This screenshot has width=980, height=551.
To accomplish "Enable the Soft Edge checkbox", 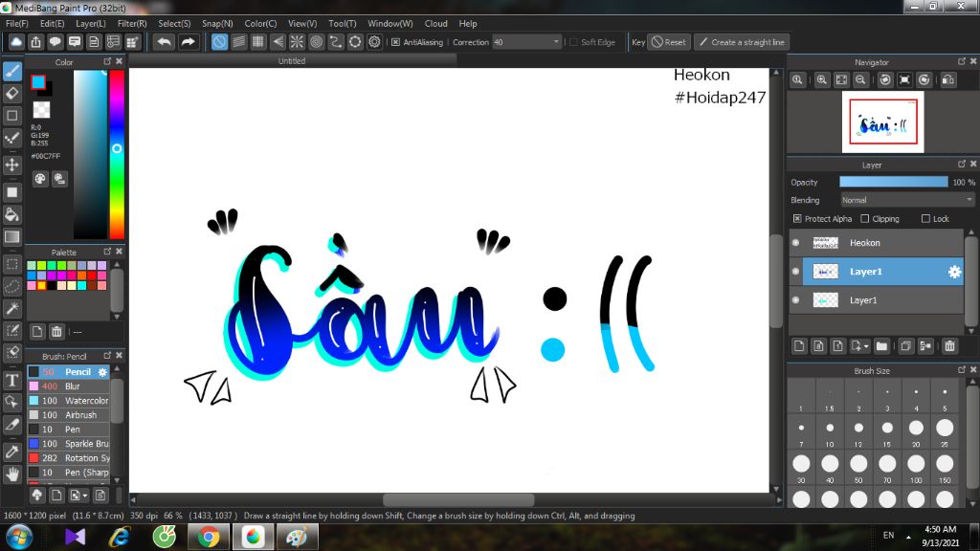I will [x=573, y=42].
